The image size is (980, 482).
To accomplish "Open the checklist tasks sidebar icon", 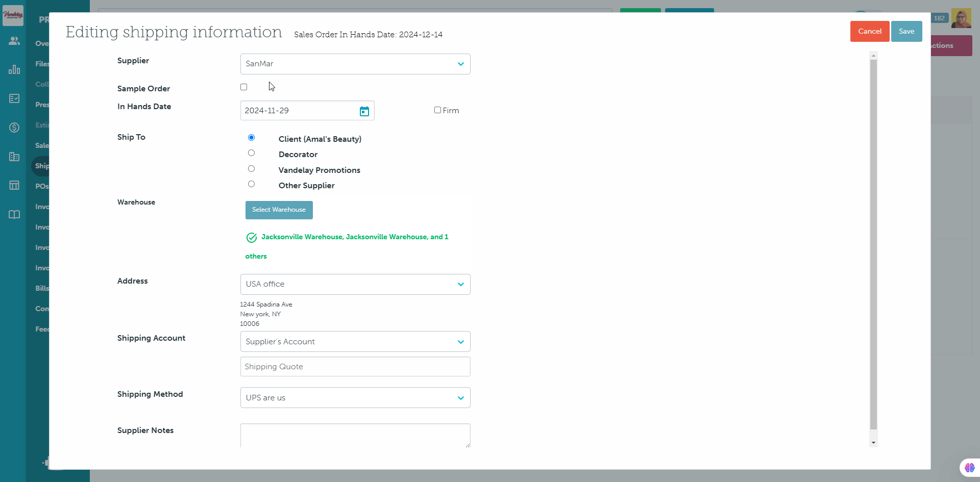I will tap(14, 98).
